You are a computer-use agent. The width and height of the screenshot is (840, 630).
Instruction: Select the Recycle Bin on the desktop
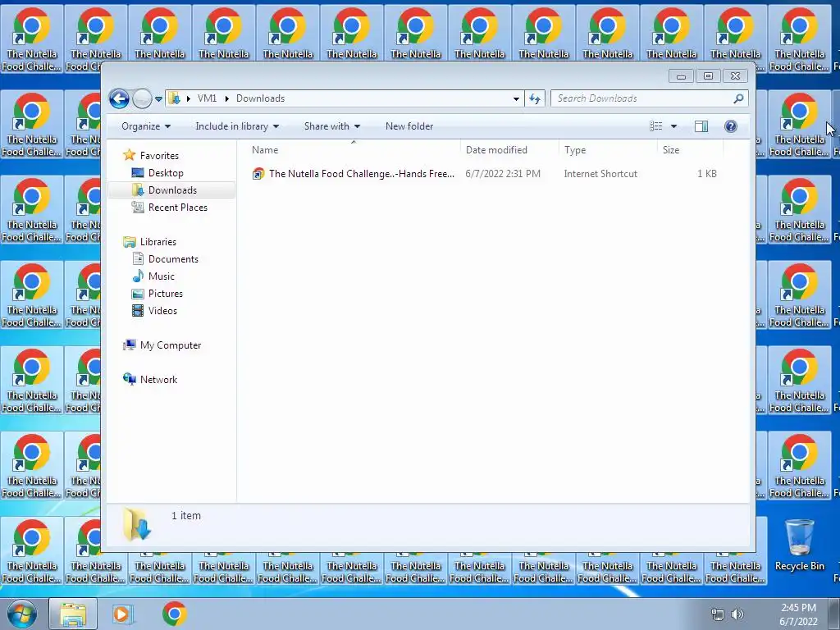tap(799, 546)
